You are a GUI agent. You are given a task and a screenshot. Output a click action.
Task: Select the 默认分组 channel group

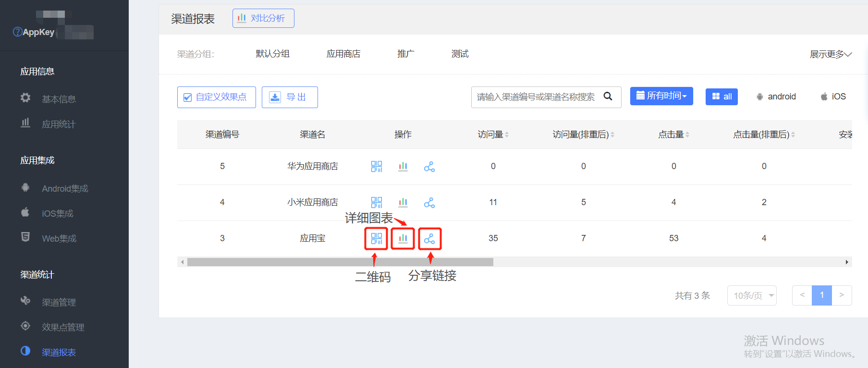click(273, 54)
